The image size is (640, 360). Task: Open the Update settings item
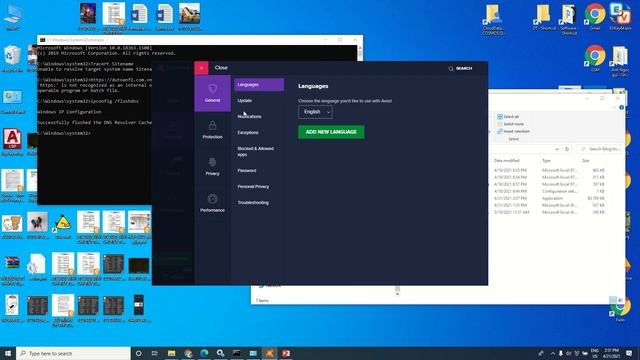pyautogui.click(x=245, y=100)
